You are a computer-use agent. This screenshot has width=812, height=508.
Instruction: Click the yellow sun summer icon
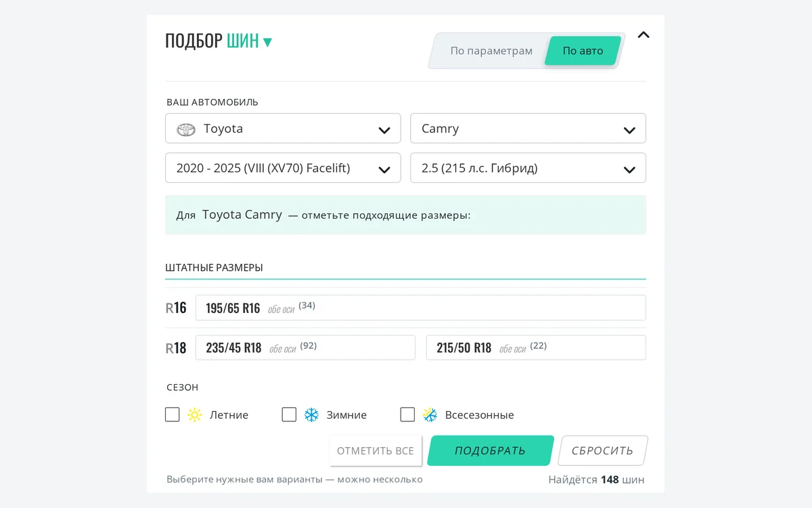[195, 415]
